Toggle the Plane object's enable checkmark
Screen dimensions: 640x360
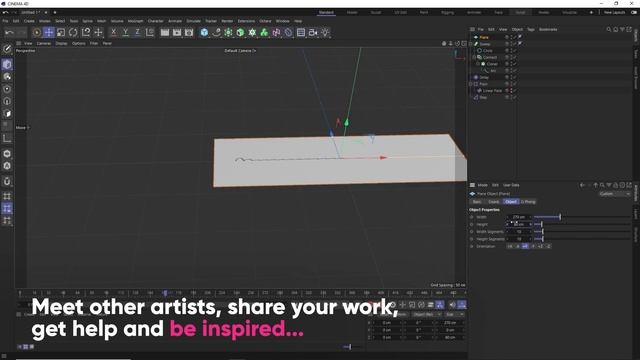pyautogui.click(x=514, y=37)
